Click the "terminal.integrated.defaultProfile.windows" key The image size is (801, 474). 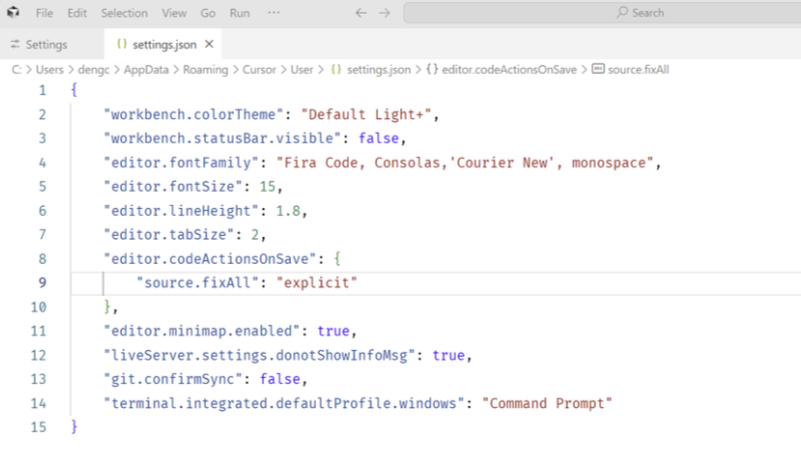click(x=284, y=404)
